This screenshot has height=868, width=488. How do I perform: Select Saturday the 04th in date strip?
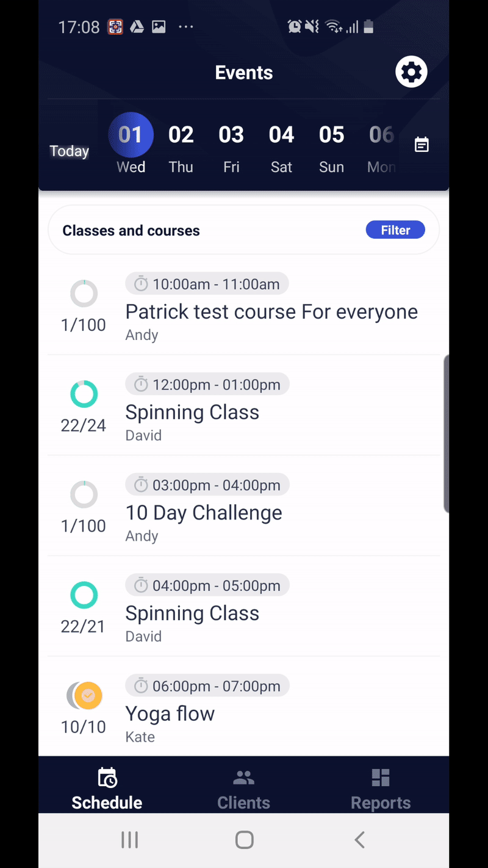click(281, 145)
